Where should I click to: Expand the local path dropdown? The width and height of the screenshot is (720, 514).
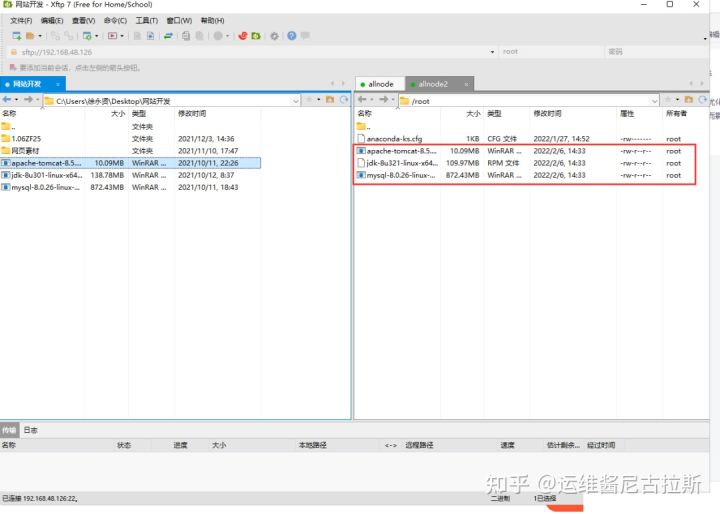pyautogui.click(x=294, y=100)
